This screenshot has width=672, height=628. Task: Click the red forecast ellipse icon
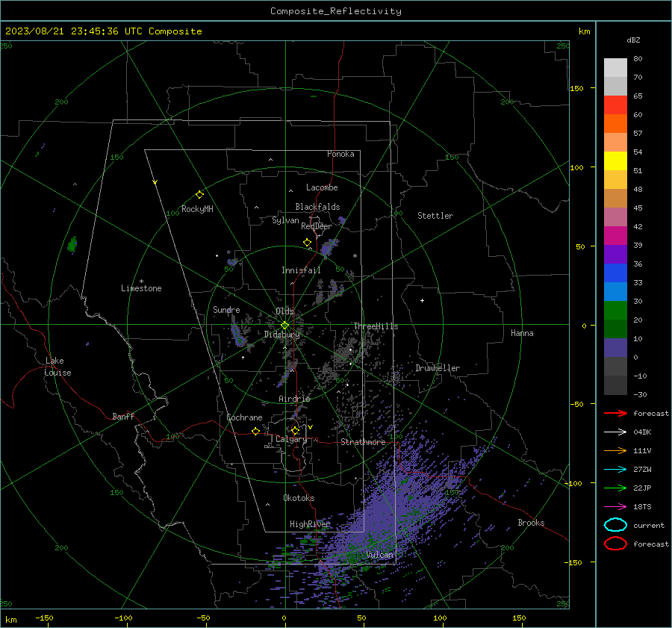pos(615,544)
